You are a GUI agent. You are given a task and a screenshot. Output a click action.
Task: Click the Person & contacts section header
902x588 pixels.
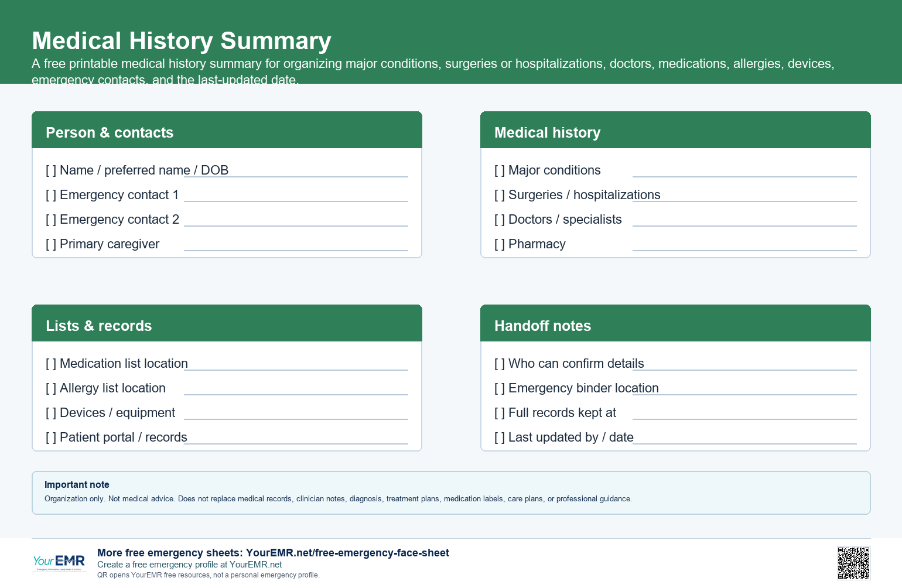click(227, 130)
